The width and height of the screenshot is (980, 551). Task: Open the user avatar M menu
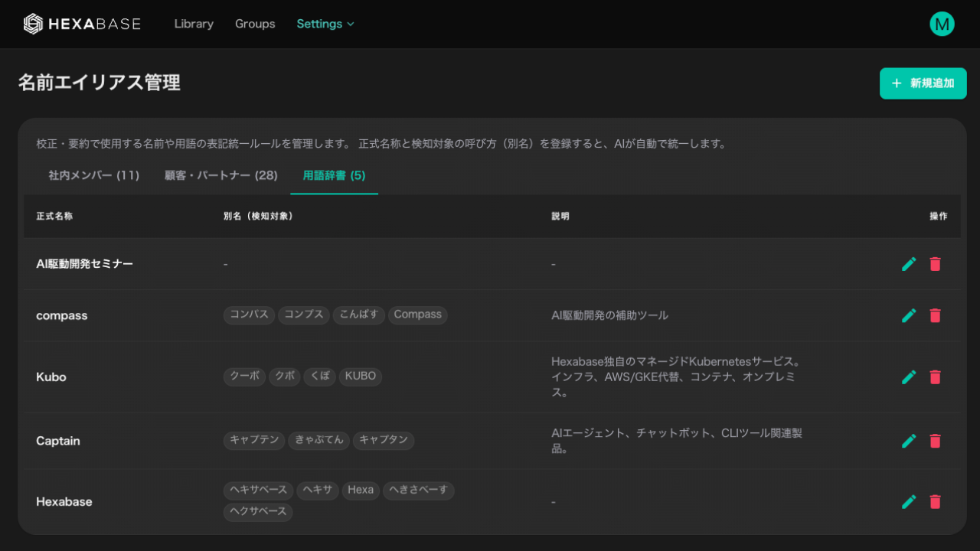[x=942, y=24]
